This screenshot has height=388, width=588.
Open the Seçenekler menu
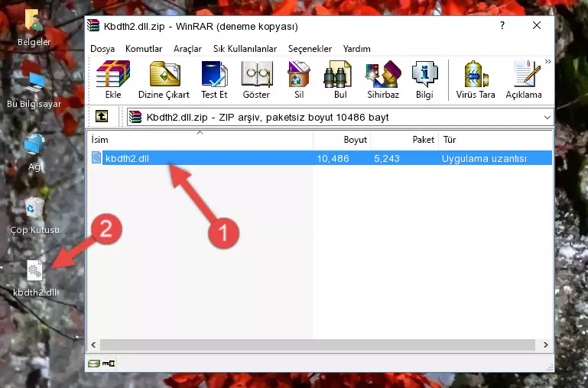(x=310, y=49)
